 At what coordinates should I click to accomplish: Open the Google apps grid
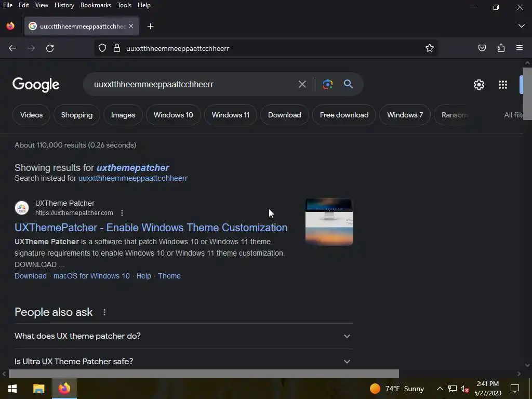click(503, 85)
